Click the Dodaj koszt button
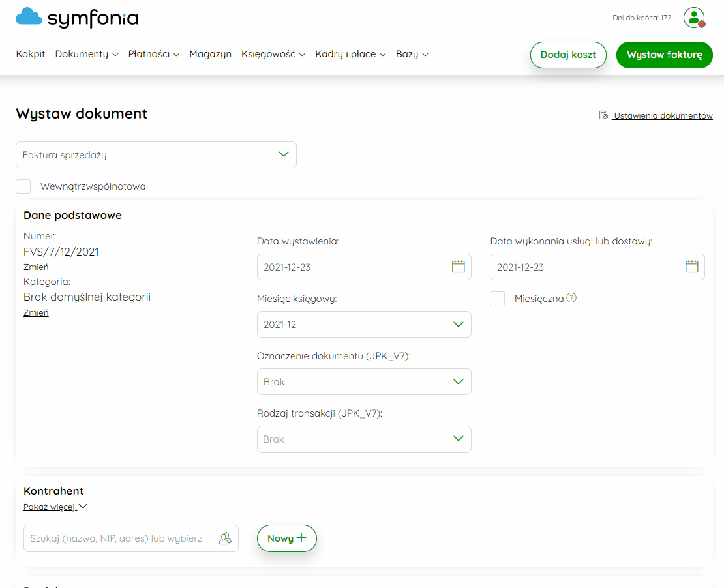This screenshot has width=724, height=588. [568, 55]
